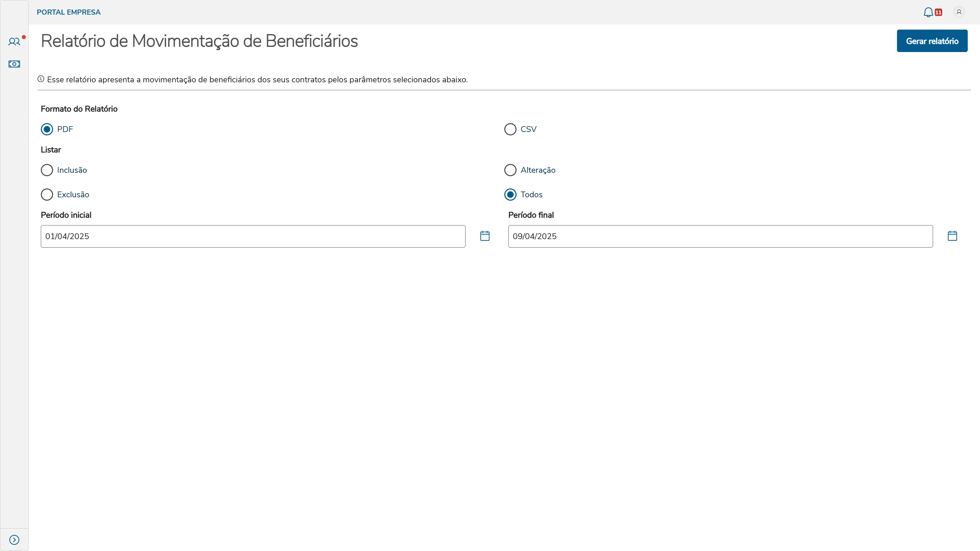The width and height of the screenshot is (980, 551).
Task: Open calendar picker for Período final
Action: tap(952, 236)
